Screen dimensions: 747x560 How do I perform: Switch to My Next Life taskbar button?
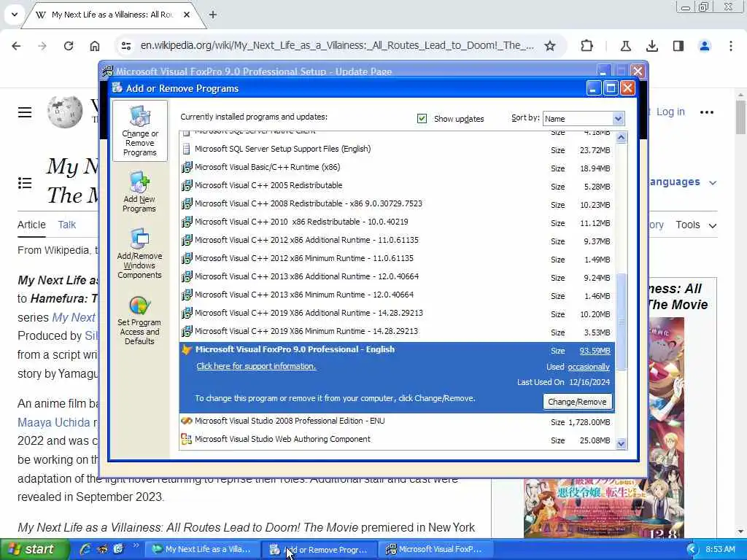201,550
